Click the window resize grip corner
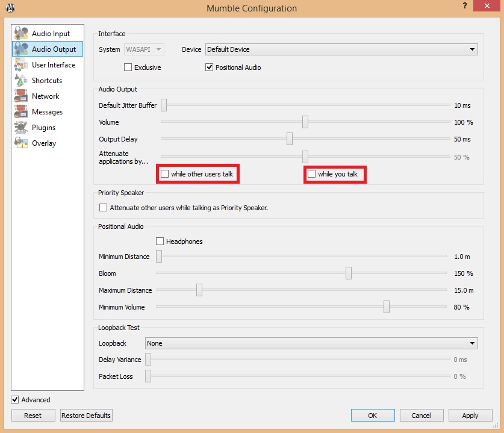This screenshot has width=504, height=433. [496, 425]
